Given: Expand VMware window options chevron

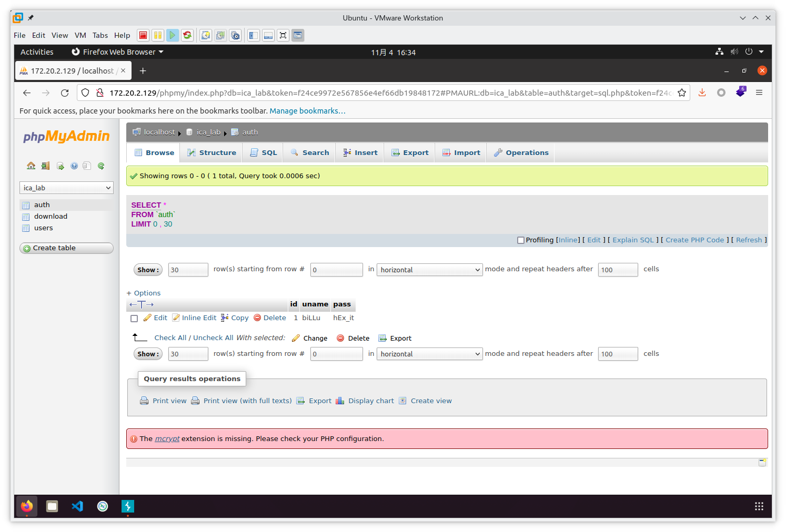Looking at the screenshot, I should tap(743, 18).
